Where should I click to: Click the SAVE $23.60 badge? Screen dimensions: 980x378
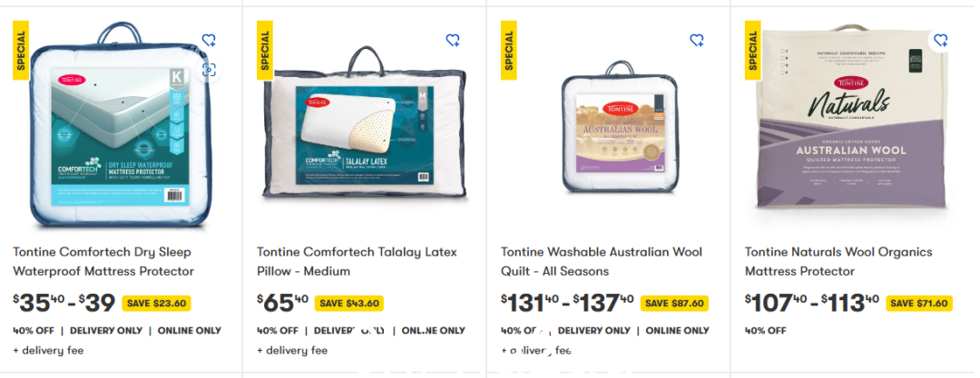(x=156, y=304)
